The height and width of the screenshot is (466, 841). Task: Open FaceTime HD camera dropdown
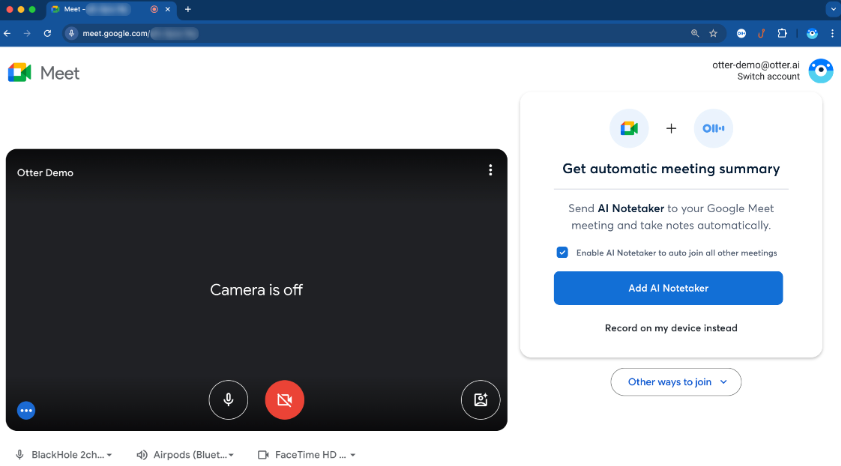(x=307, y=455)
